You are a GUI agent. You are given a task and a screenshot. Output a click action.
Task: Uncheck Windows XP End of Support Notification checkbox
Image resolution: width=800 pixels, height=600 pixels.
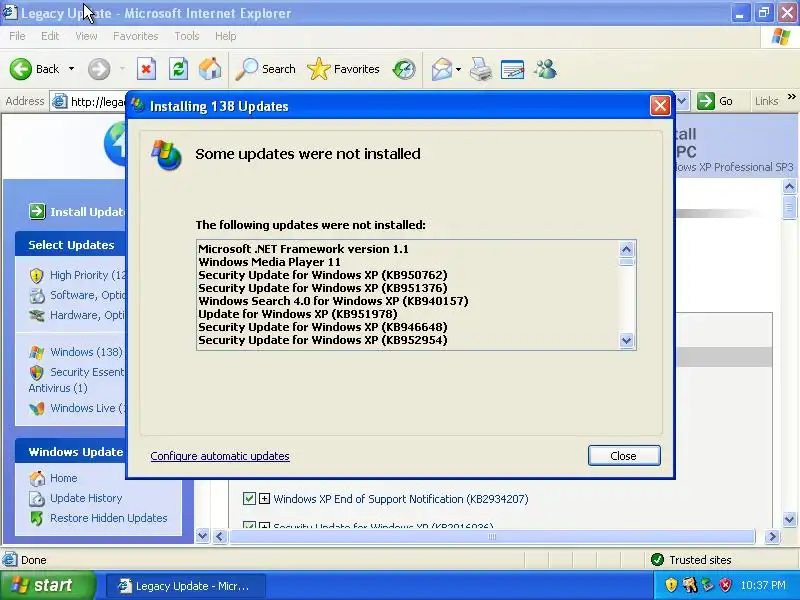(249, 498)
